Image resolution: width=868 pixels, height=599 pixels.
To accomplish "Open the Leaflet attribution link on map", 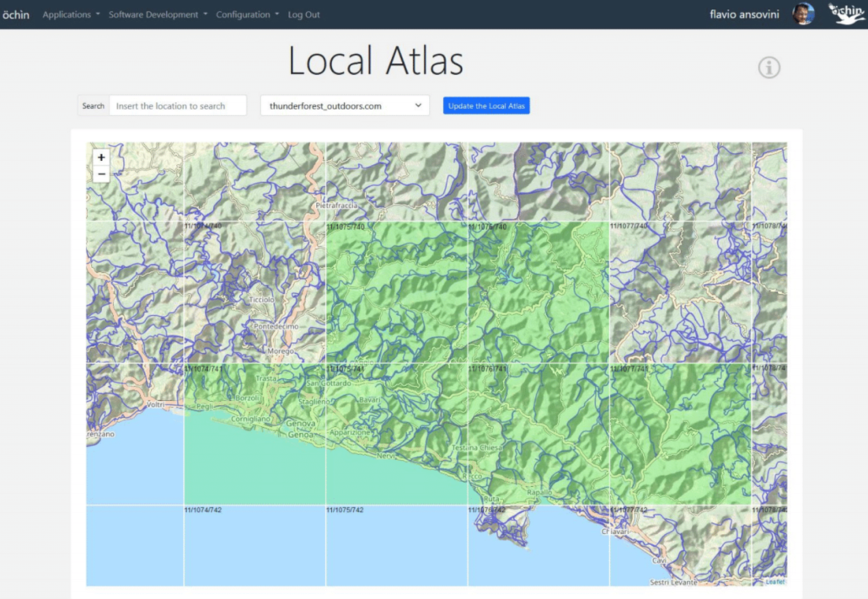I will (774, 581).
